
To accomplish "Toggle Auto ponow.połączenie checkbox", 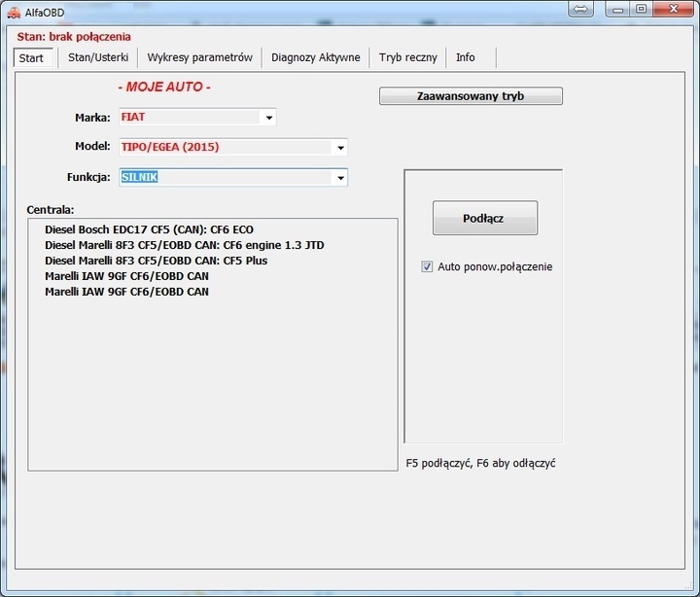I will 428,266.
